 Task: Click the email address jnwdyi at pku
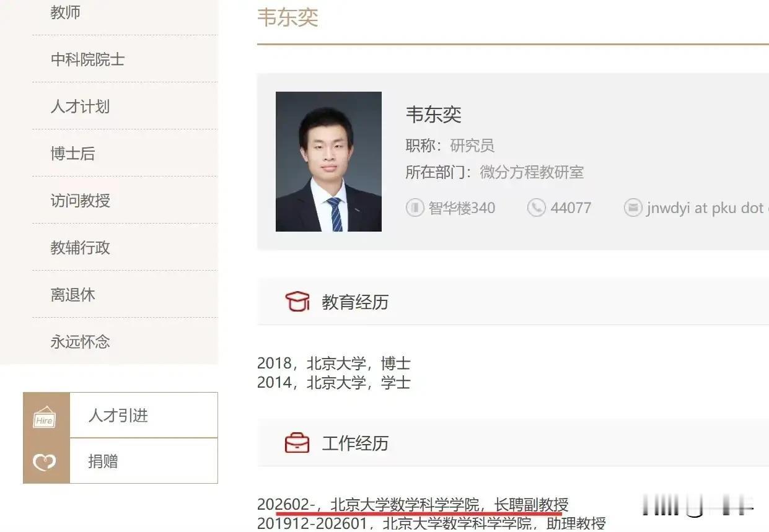[x=706, y=209]
